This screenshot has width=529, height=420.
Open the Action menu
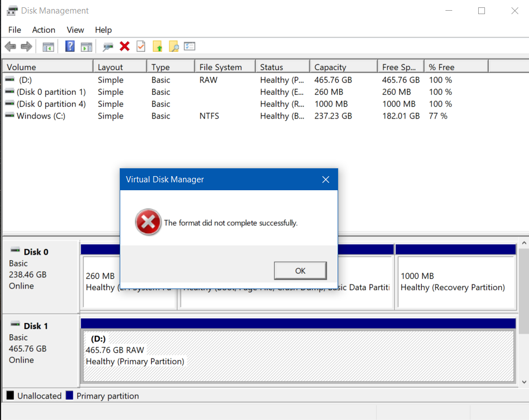click(43, 30)
